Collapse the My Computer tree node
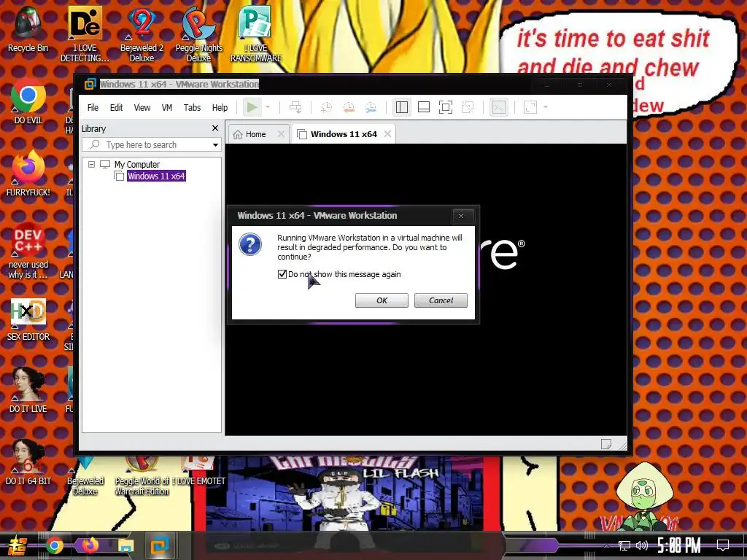The height and width of the screenshot is (560, 747). tap(91, 164)
